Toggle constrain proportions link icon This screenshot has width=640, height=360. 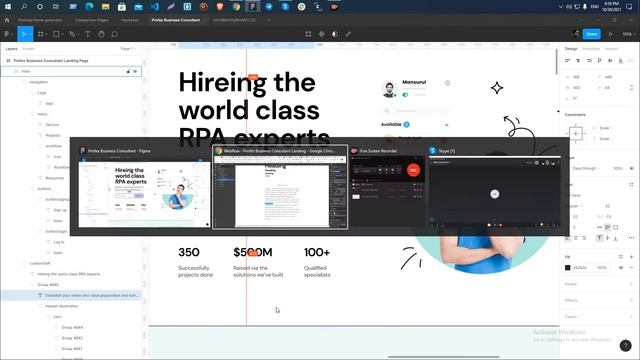pos(631,87)
